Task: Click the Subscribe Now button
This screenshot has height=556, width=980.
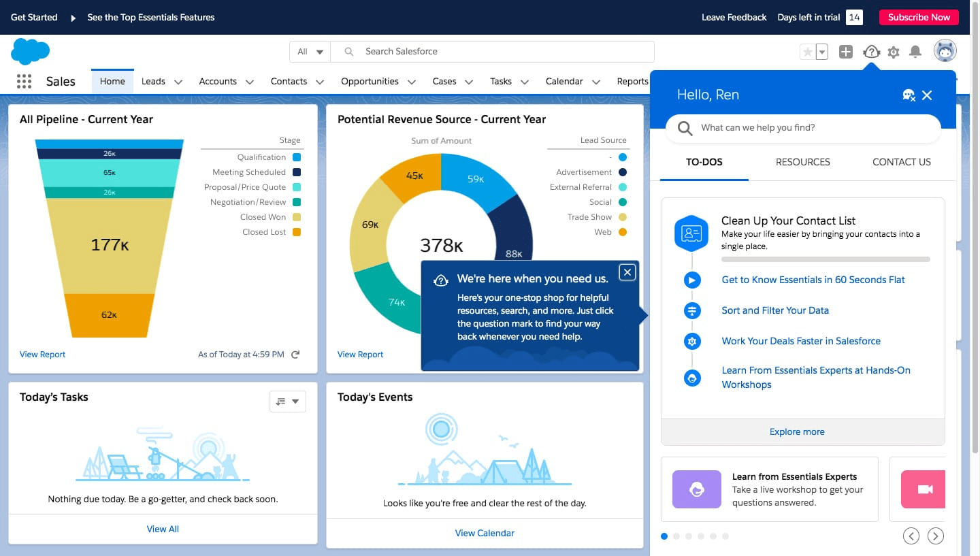Action: pos(919,17)
